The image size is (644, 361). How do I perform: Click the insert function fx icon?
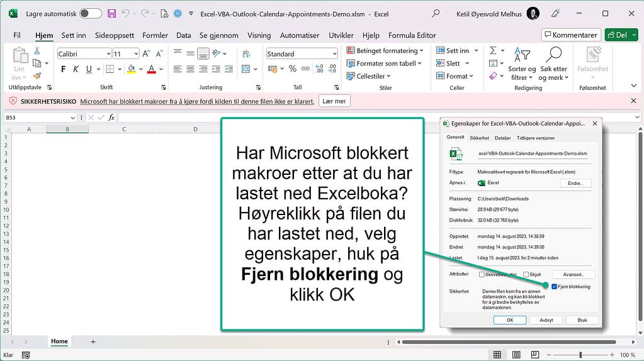coord(111,118)
